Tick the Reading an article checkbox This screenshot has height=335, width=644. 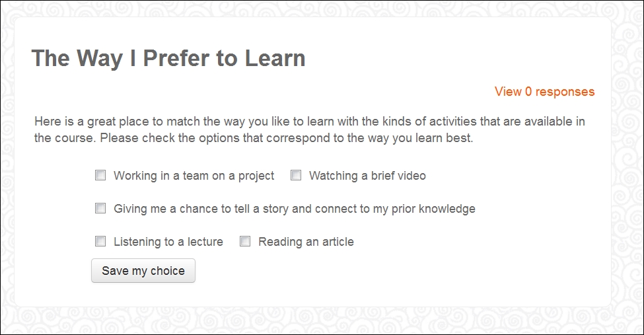[x=245, y=241]
